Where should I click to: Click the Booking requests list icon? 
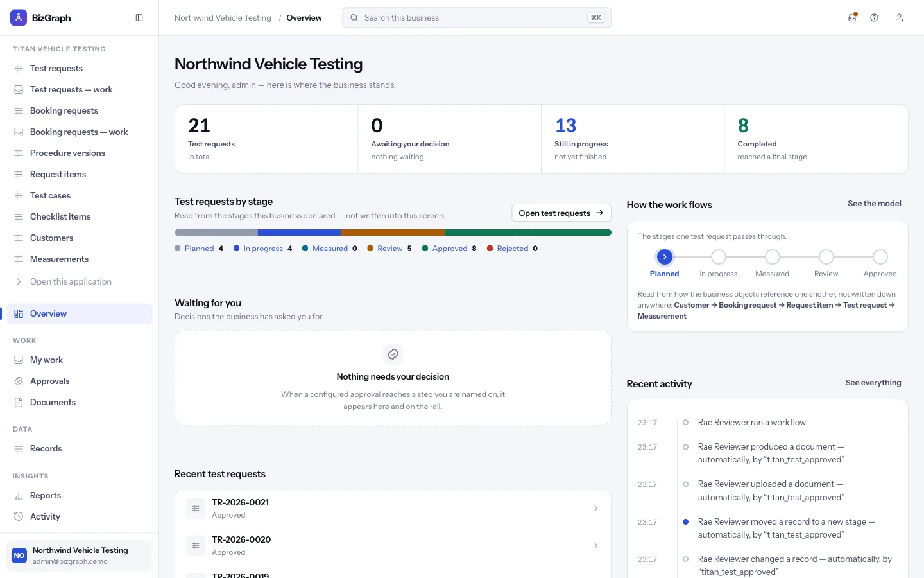click(x=19, y=111)
